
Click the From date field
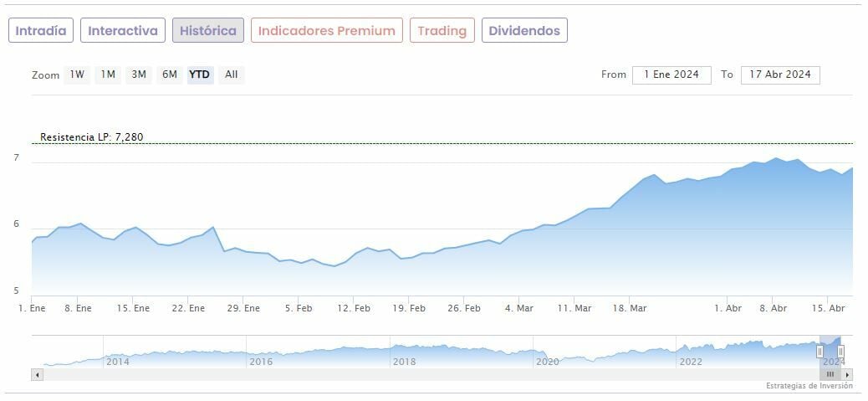pyautogui.click(x=671, y=75)
